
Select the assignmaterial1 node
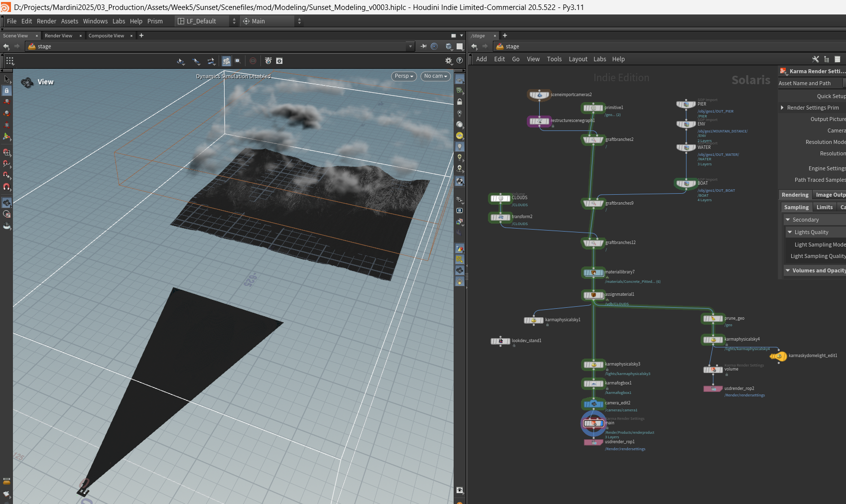(x=594, y=295)
